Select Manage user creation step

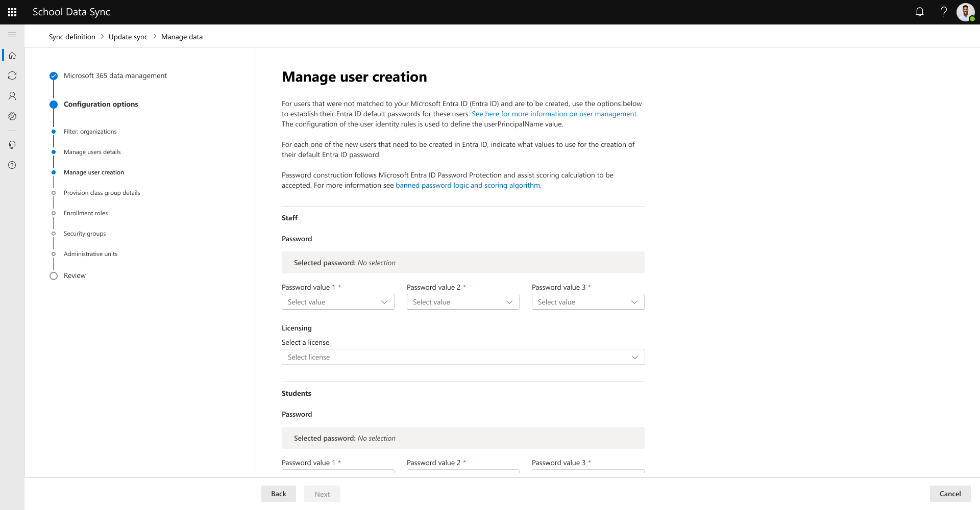[94, 172]
